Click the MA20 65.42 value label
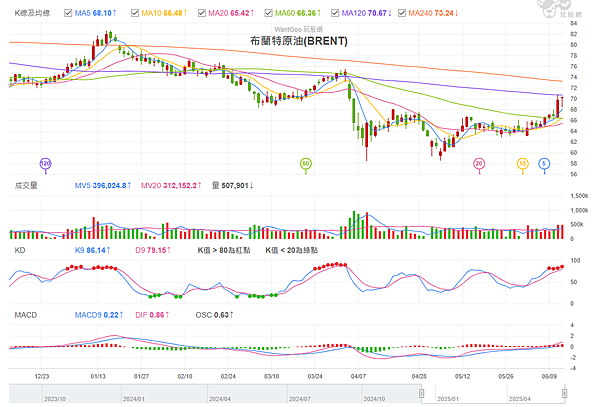Viewport: 600px width, 407px height. 231,13
